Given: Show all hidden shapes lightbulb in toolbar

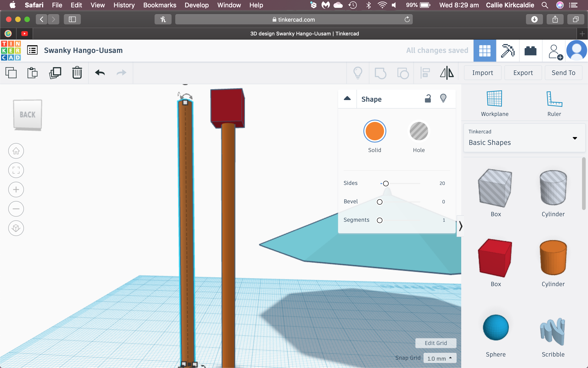Looking at the screenshot, I should tap(358, 73).
